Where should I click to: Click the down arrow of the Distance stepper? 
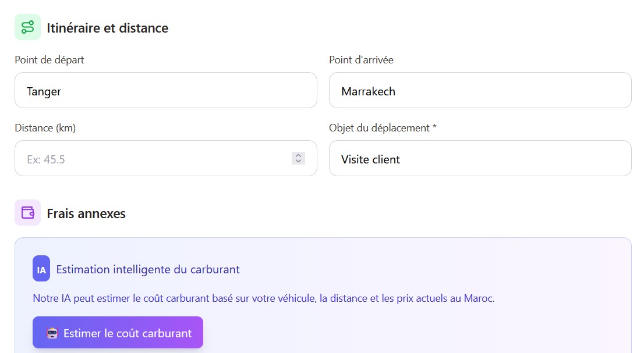tap(298, 162)
